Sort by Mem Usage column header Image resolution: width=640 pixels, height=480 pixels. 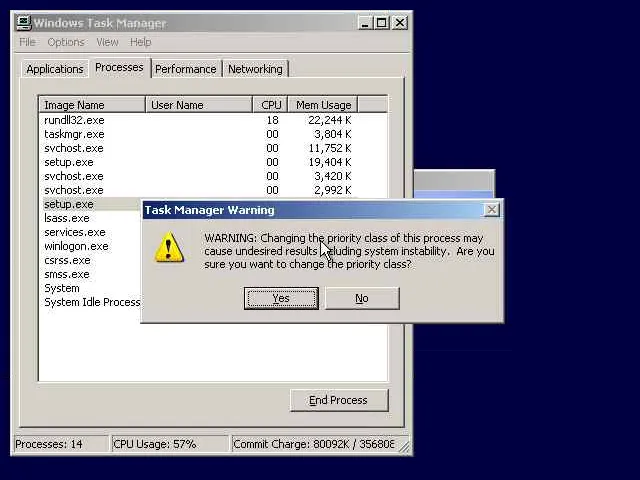(x=323, y=105)
